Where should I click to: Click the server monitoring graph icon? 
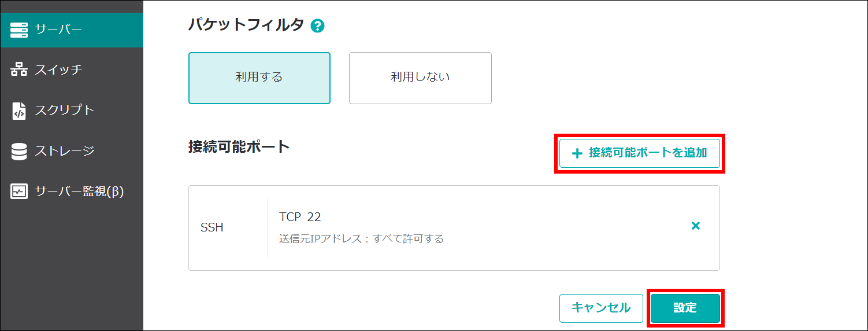pyautogui.click(x=19, y=192)
